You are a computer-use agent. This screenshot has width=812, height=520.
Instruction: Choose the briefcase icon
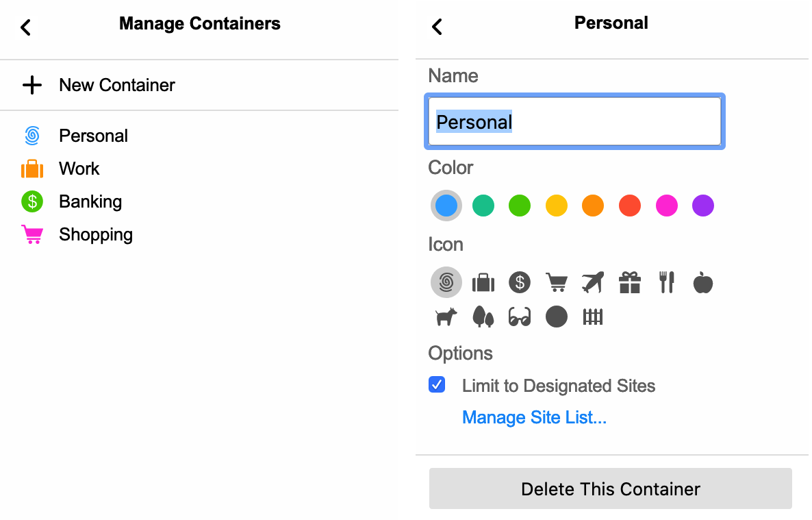(x=483, y=282)
